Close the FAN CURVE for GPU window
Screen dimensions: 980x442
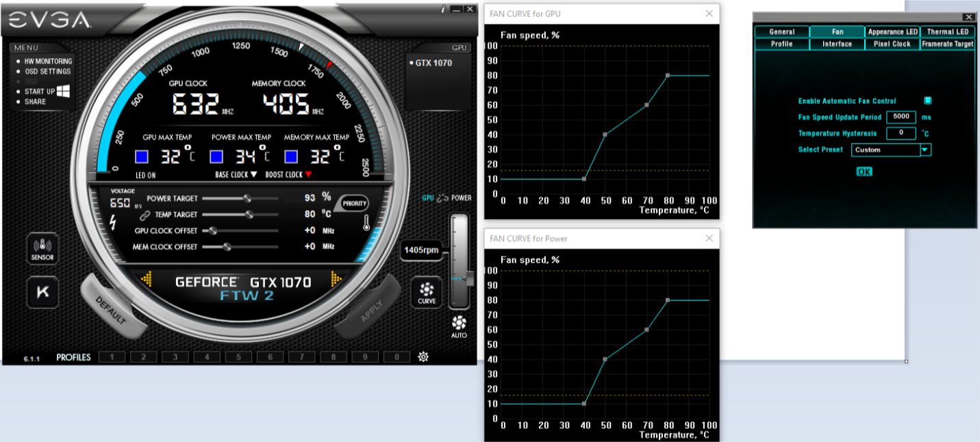(709, 13)
